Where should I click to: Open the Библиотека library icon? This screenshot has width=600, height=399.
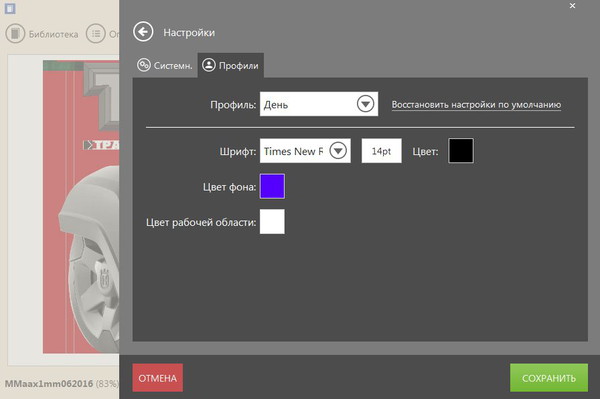(x=15, y=34)
